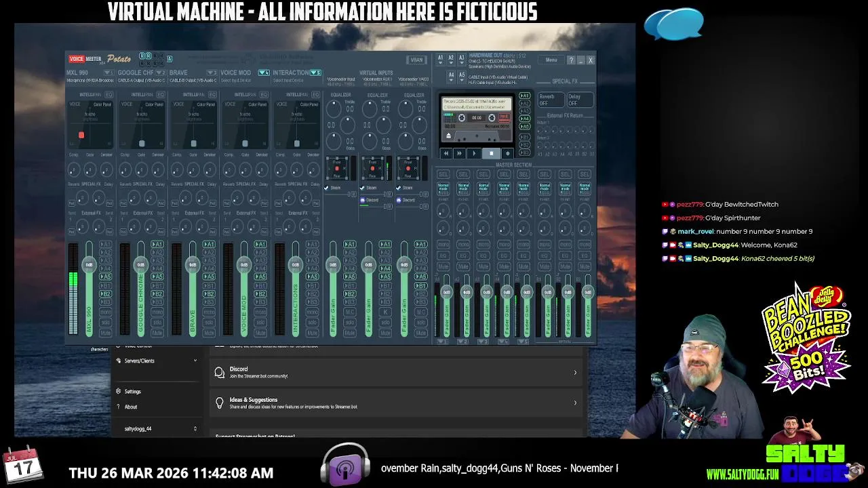Toggle Steam checkbox under Voicemeeter Input

click(327, 188)
